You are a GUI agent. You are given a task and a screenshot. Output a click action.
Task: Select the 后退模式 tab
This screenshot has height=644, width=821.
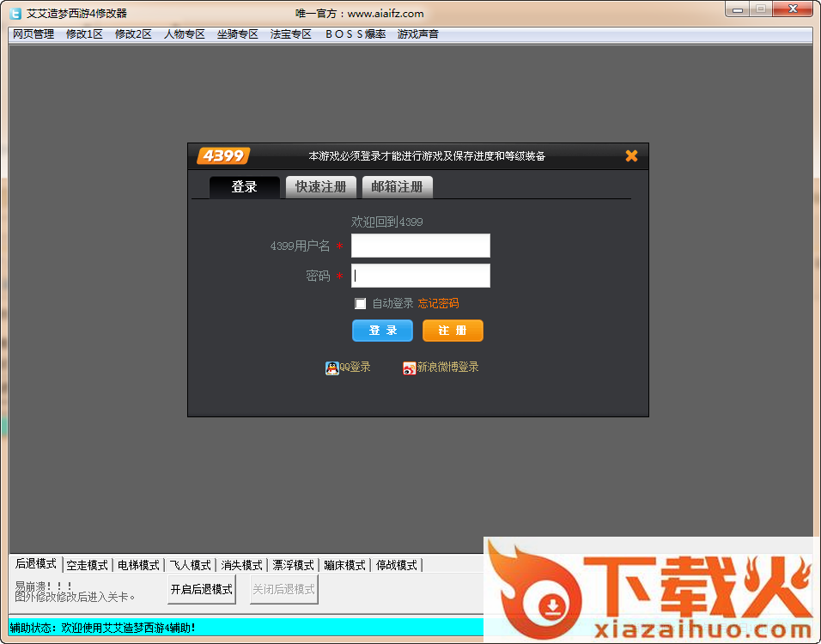35,564
